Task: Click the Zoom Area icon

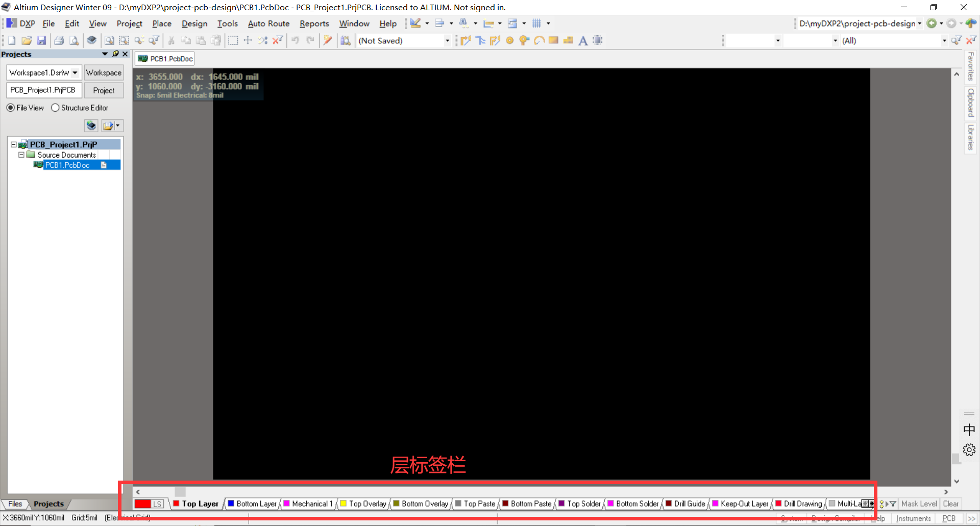Action: pos(124,40)
